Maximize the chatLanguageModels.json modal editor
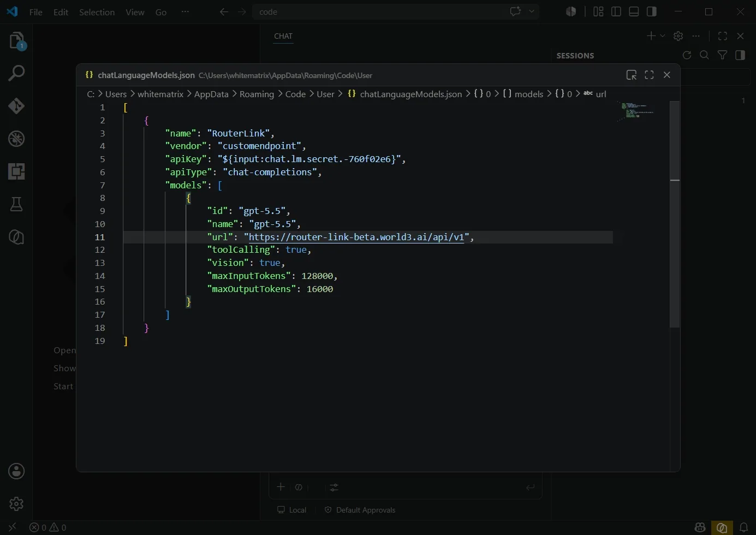Image resolution: width=756 pixels, height=535 pixels. click(649, 75)
